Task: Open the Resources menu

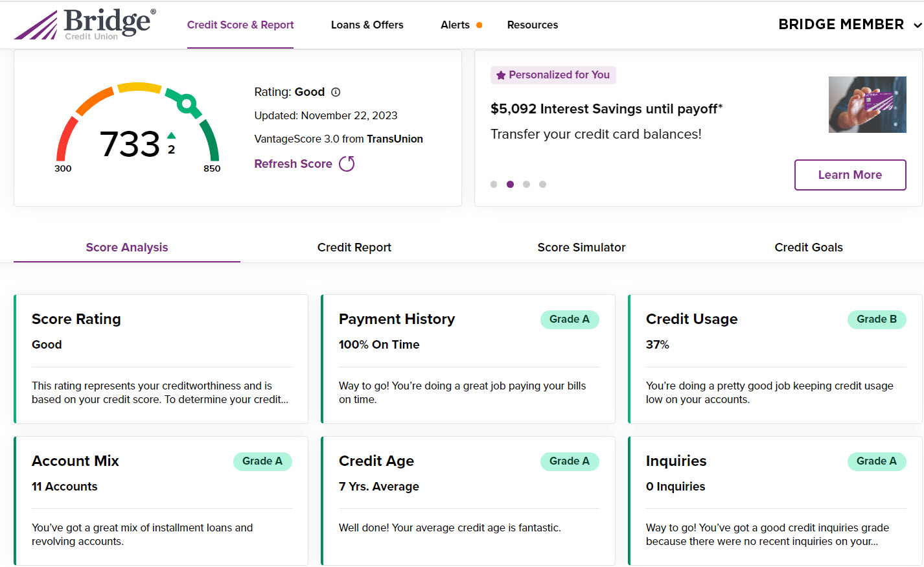Action: coord(532,25)
